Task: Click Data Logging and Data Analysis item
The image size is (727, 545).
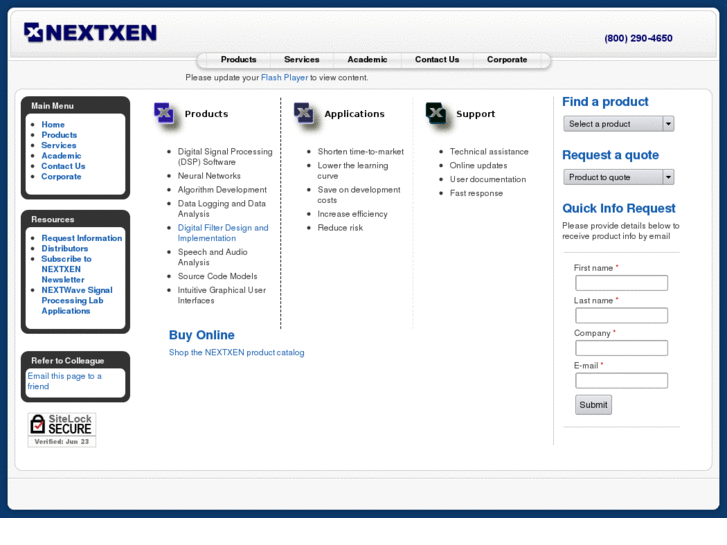Action: coord(222,209)
